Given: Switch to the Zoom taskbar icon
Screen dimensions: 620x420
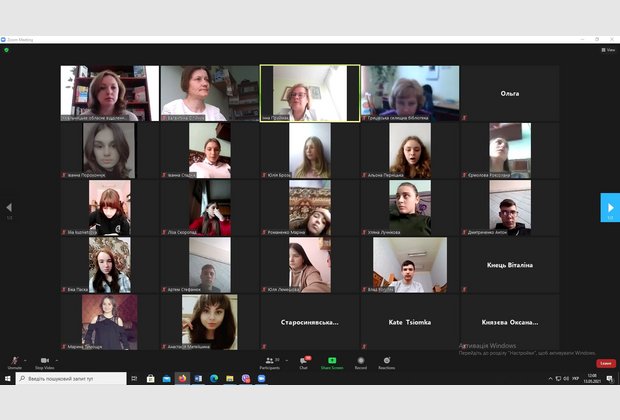Looking at the screenshot, I should point(261,378).
